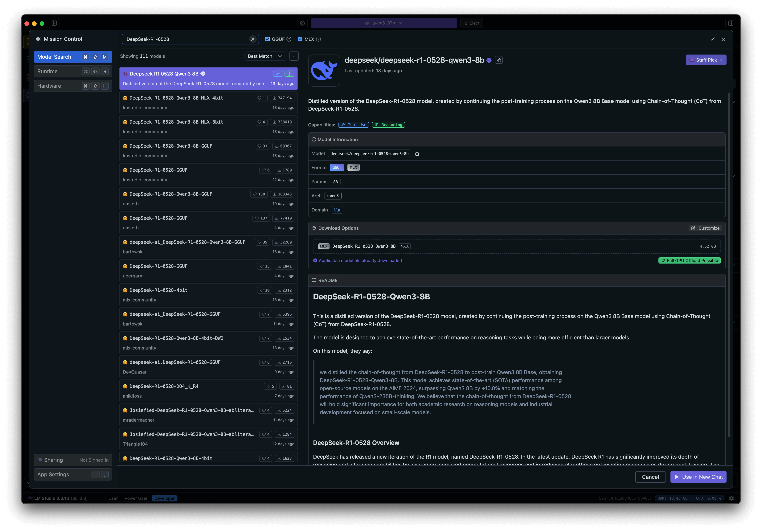Open the status bar settings gear
Viewport: 762px width, 532px height.
pos(731,498)
